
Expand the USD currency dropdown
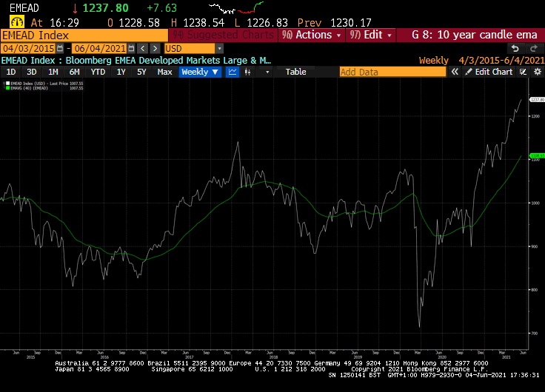point(219,49)
